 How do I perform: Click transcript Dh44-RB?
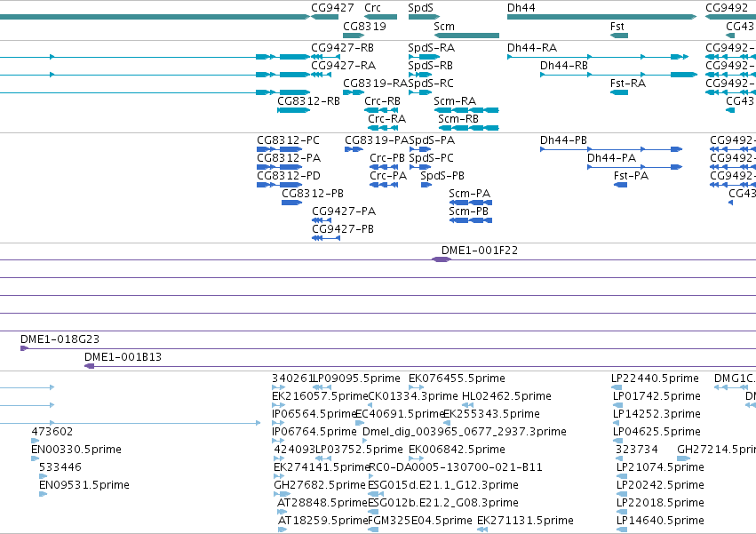click(x=618, y=75)
